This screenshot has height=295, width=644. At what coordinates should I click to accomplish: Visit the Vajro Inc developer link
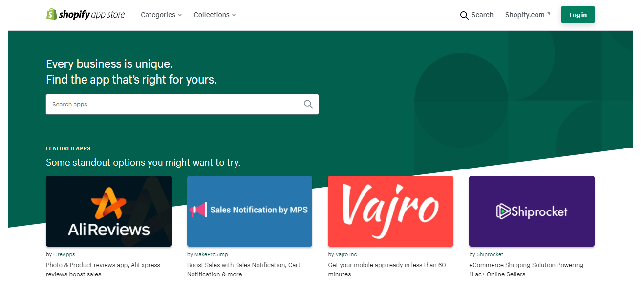346,254
